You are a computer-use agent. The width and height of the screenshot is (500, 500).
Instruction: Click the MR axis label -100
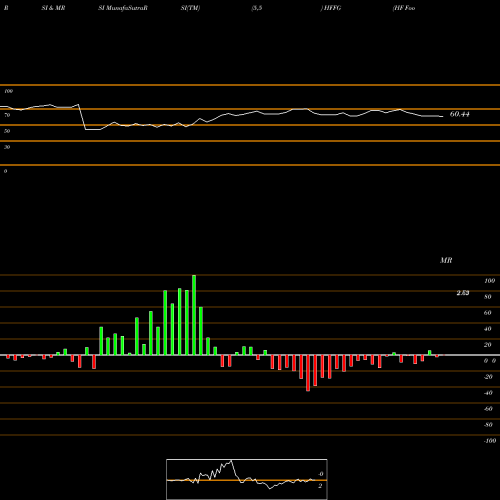click(x=490, y=441)
